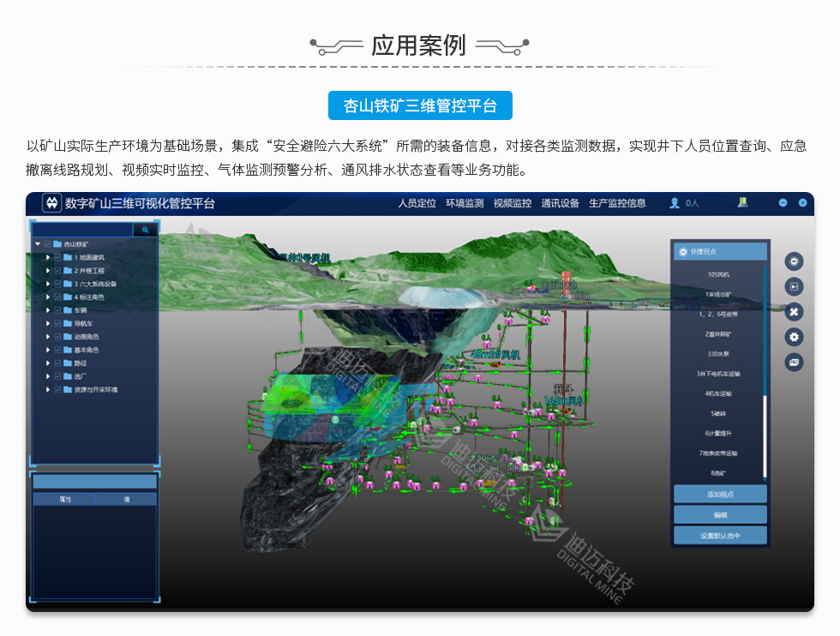Screen dimensions: 840x636
Task: Click the search magnifier icon in tree panel
Action: (x=146, y=230)
